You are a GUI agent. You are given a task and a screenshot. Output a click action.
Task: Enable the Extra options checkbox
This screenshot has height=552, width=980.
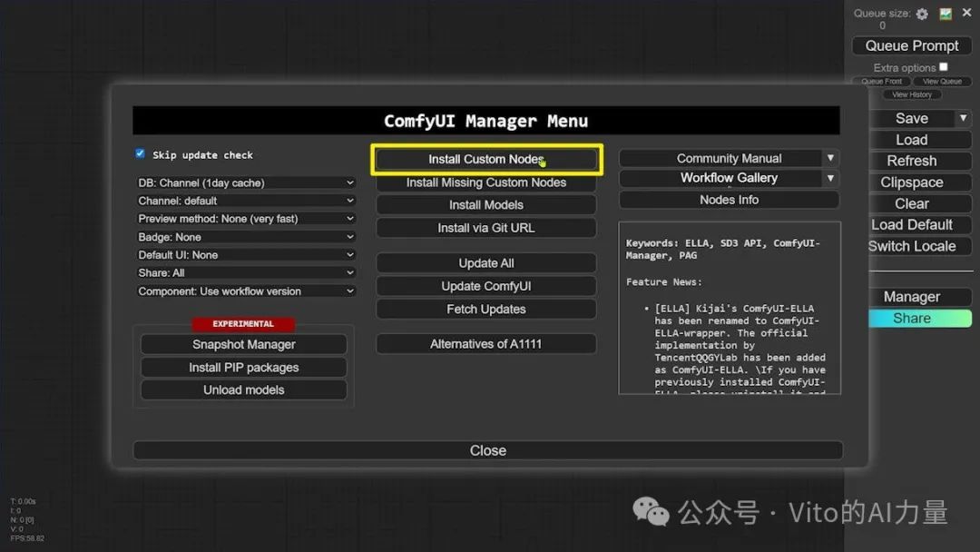(944, 67)
